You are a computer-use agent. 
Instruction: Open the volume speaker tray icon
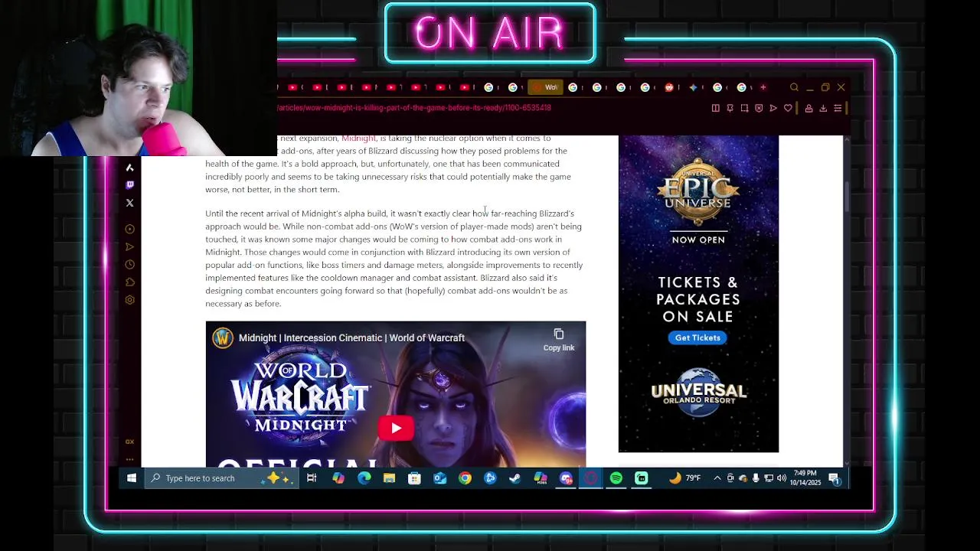(782, 478)
